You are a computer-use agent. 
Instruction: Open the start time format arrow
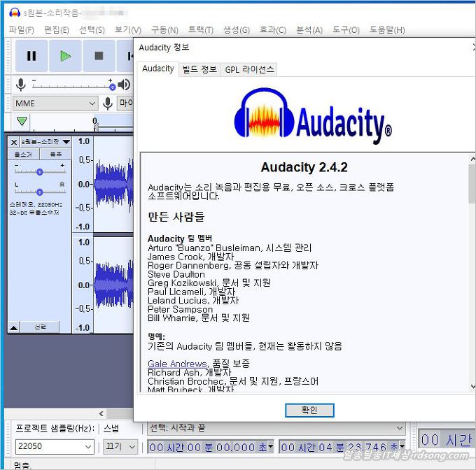270,447
